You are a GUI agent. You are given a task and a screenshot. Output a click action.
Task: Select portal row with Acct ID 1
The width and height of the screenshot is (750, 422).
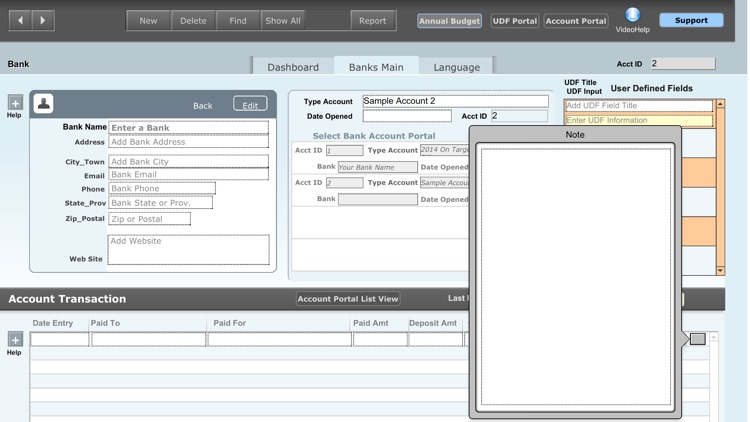pyautogui.click(x=380, y=158)
